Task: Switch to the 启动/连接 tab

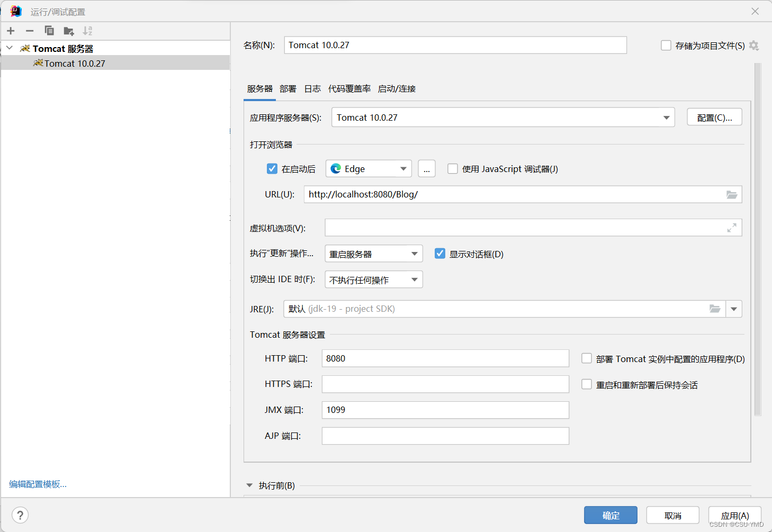Action: click(x=397, y=89)
